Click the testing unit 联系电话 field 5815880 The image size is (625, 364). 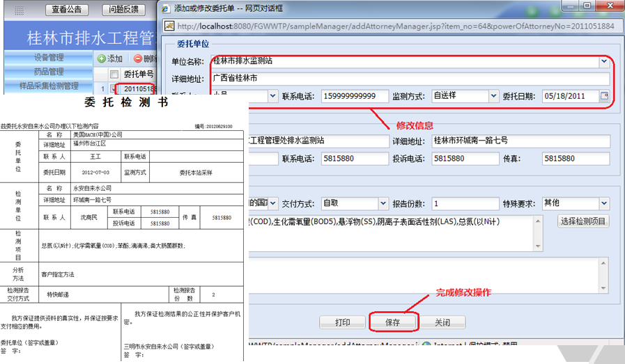[355, 159]
